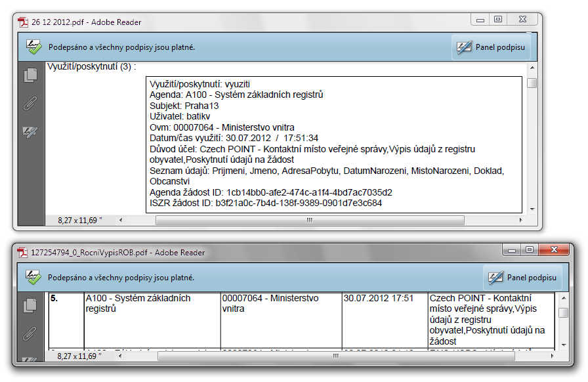The width and height of the screenshot is (588, 382).
Task: Click the horizontal scrollbar thumb in the top window
Action: tap(310, 221)
